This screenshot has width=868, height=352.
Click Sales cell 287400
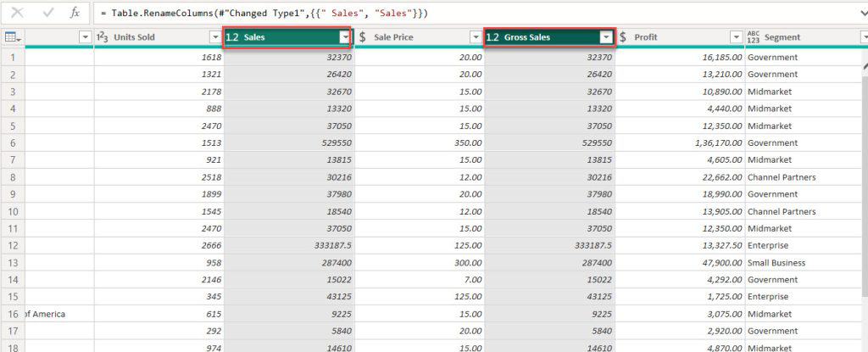pos(290,262)
